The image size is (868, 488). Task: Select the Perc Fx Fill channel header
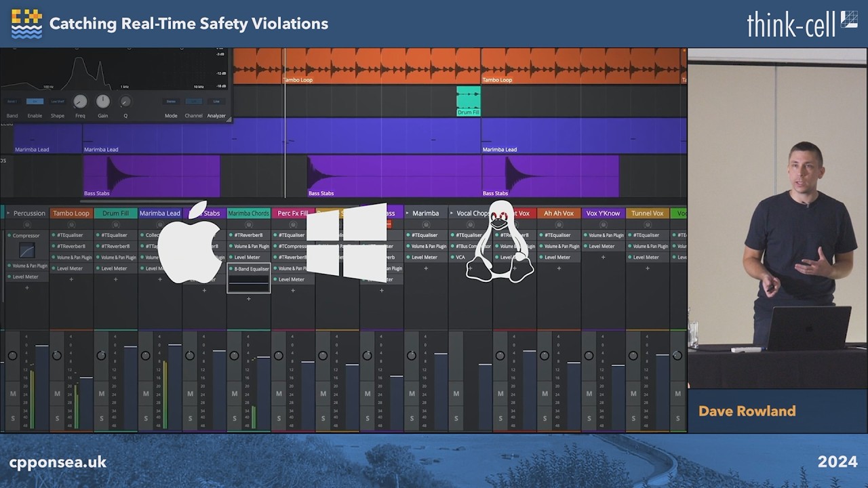point(293,213)
